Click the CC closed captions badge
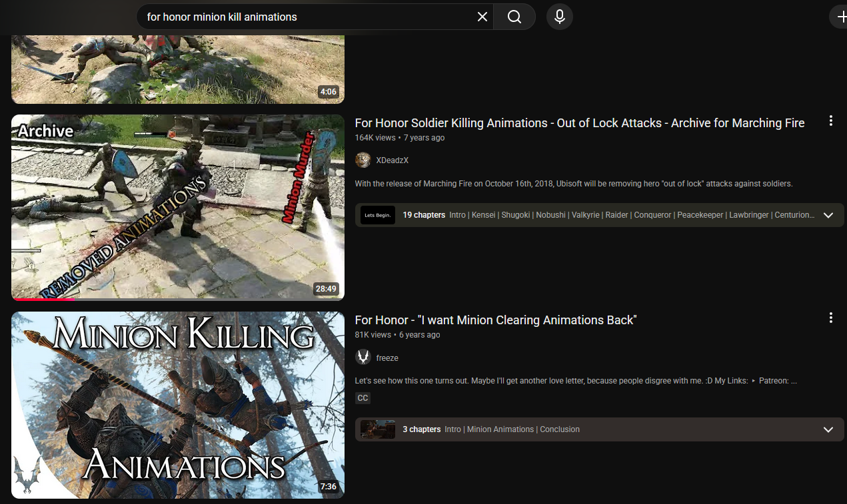847x504 pixels. click(x=363, y=398)
